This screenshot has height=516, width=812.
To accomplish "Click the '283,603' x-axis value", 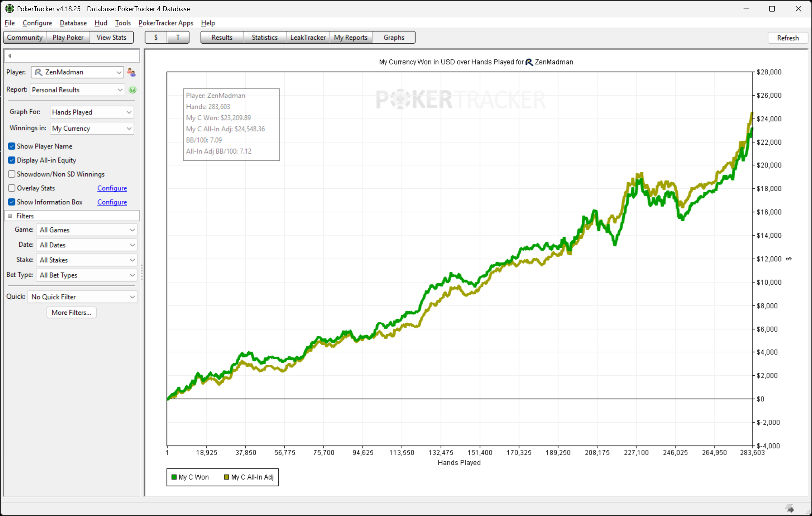I will (752, 453).
